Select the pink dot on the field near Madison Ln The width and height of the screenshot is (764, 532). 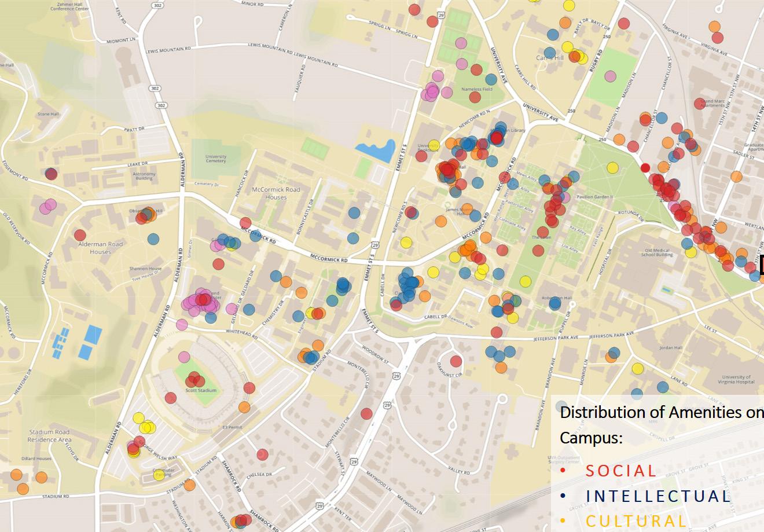point(611,76)
